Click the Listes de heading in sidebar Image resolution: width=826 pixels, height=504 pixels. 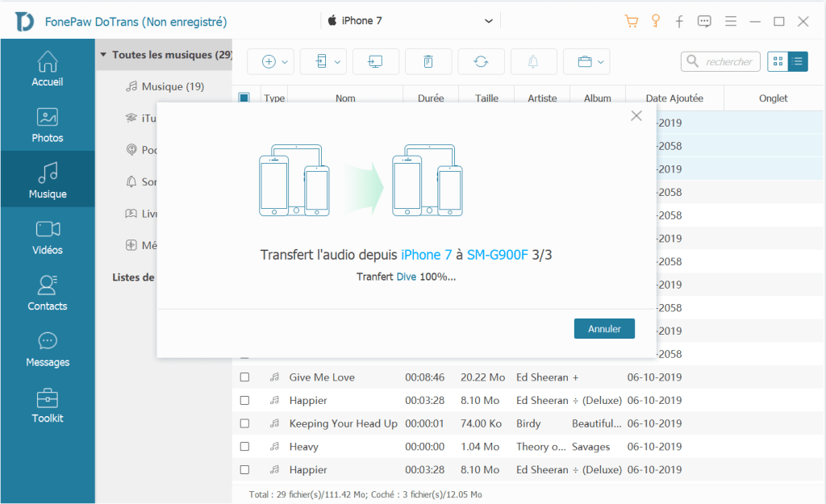pyautogui.click(x=133, y=277)
